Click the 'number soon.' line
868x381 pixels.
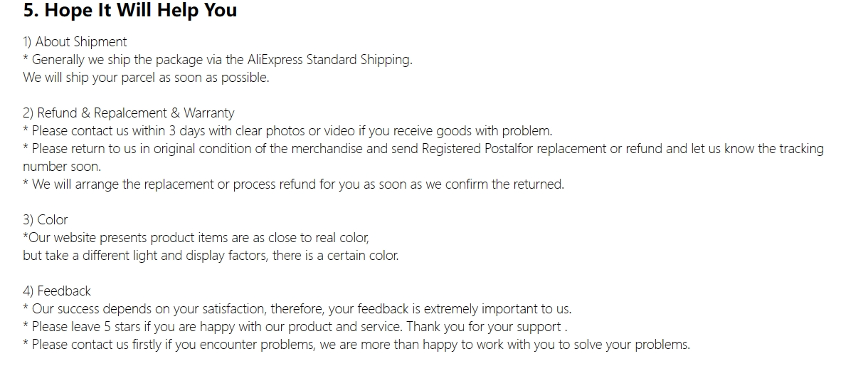[62, 167]
